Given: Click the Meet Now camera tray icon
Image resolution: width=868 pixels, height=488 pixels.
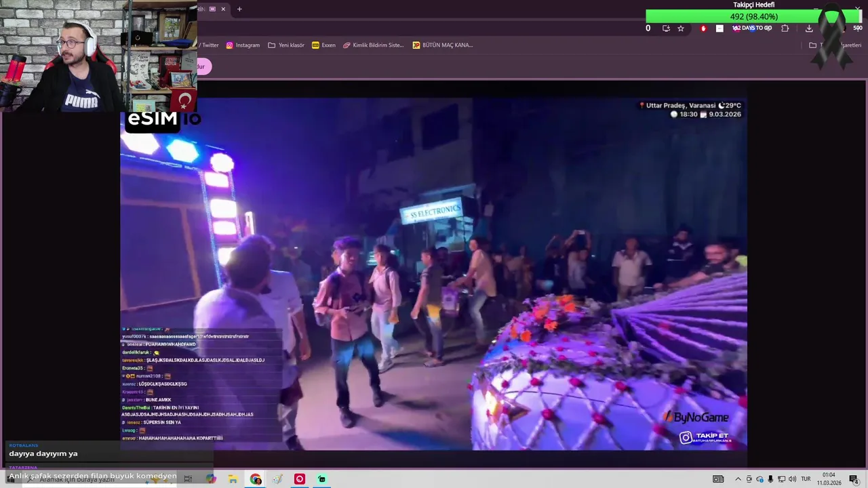Looking at the screenshot, I should (x=749, y=479).
